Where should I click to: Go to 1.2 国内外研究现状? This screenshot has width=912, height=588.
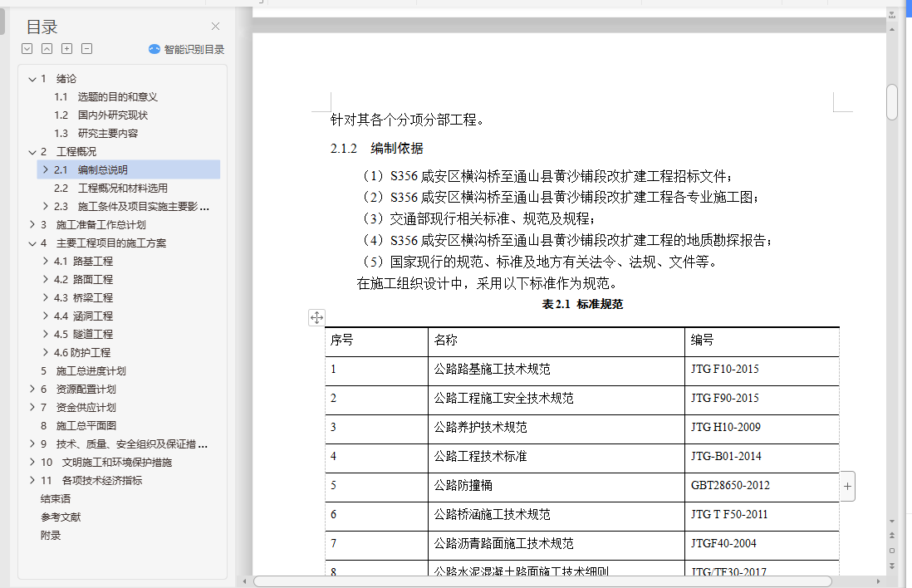pos(101,115)
